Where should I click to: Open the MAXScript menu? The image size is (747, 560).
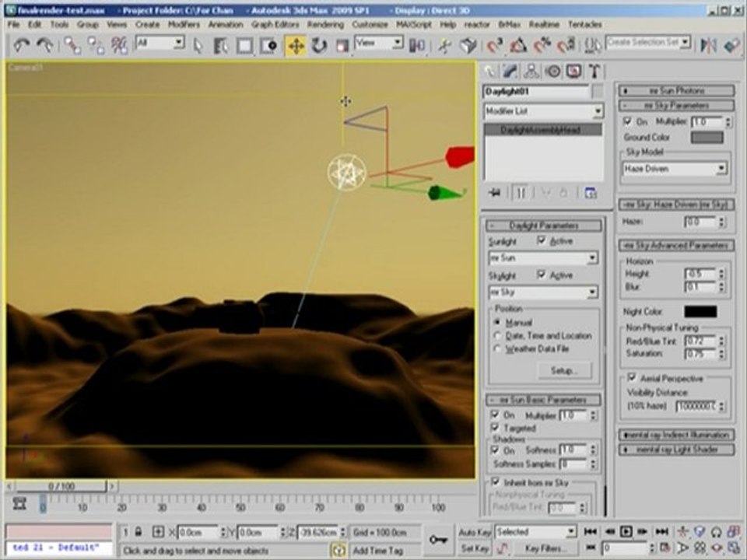pyautogui.click(x=413, y=24)
